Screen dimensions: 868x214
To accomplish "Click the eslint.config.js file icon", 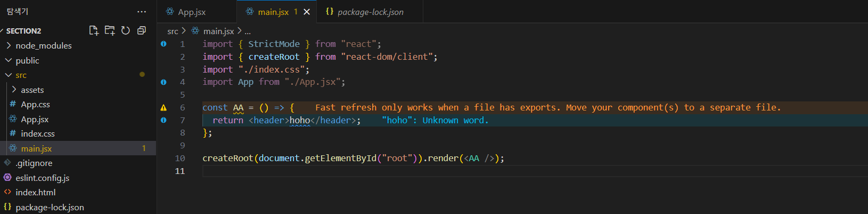I will [x=7, y=177].
